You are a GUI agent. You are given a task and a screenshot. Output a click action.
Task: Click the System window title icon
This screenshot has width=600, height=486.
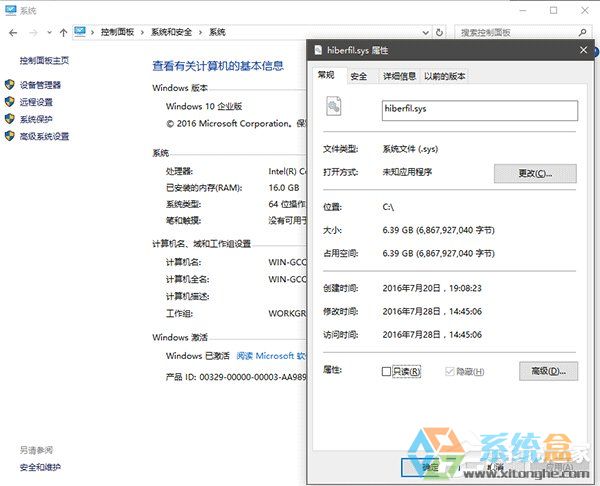[10, 10]
